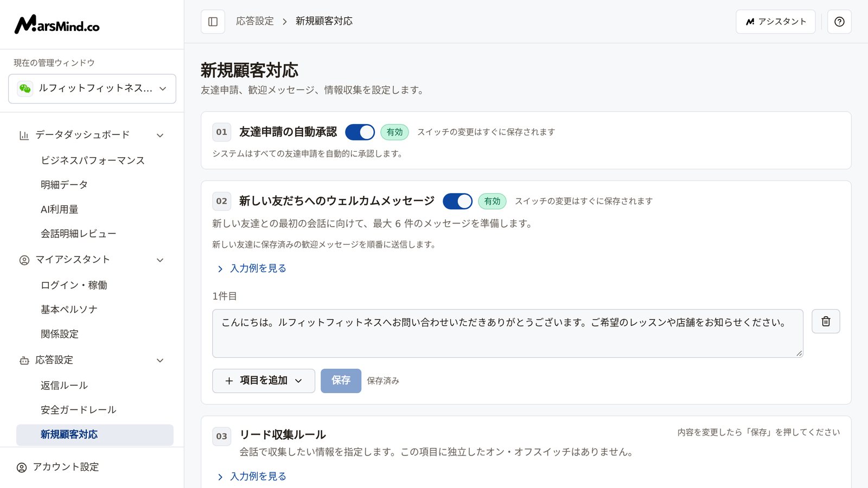Click the 応答設定 robot icon
868x488 pixels.
[x=24, y=361]
